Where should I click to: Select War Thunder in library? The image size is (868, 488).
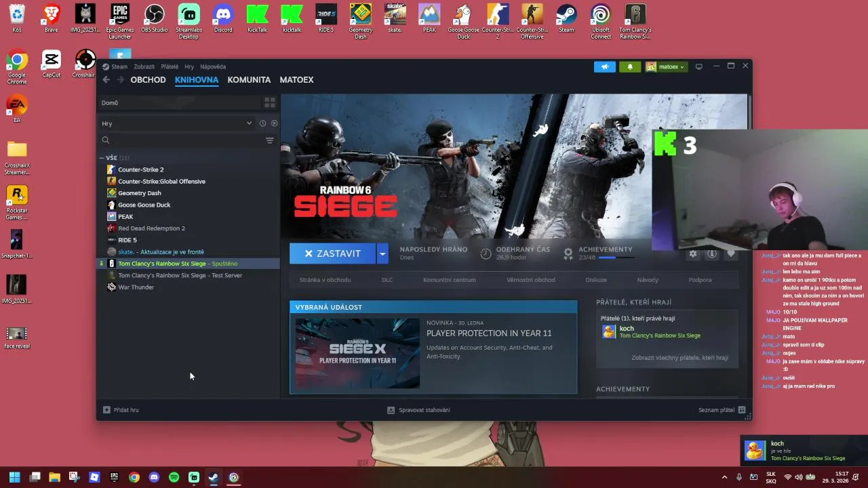pos(189,287)
